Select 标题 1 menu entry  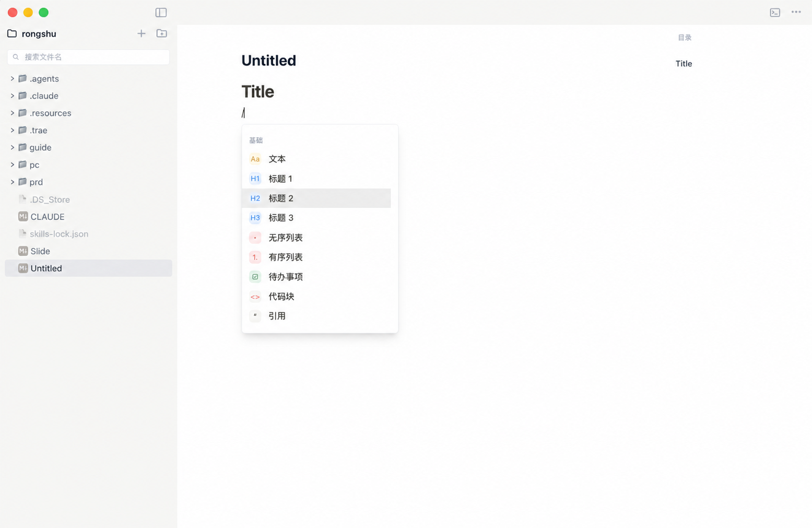316,179
